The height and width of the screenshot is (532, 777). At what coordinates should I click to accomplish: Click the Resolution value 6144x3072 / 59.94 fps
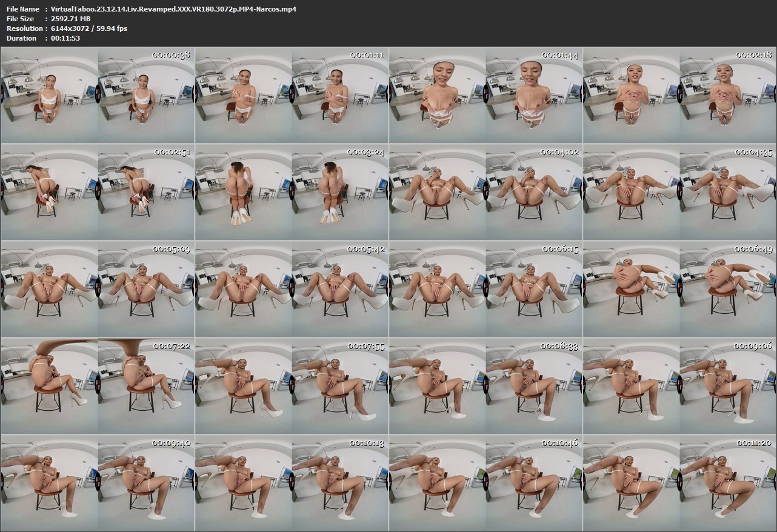(89, 28)
